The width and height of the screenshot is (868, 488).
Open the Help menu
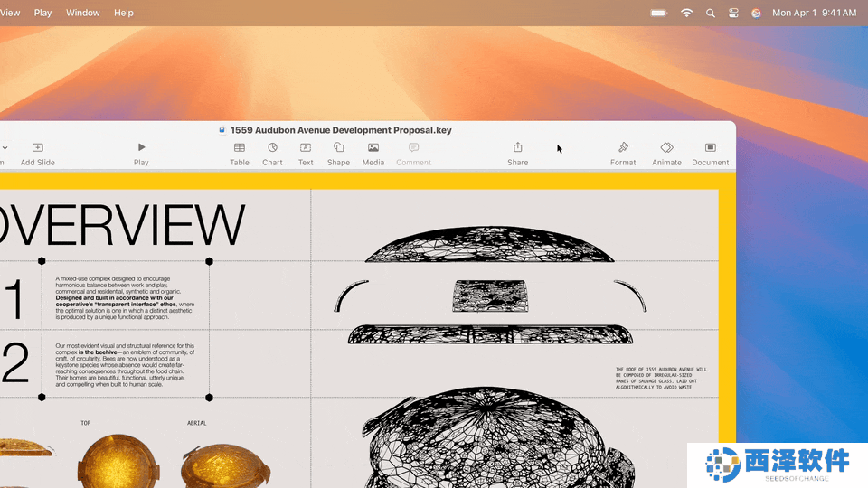[124, 13]
